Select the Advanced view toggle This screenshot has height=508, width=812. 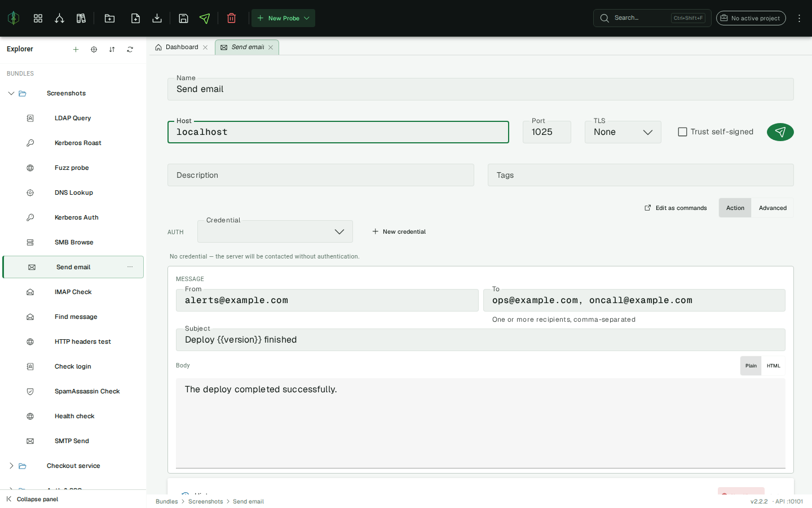click(773, 208)
